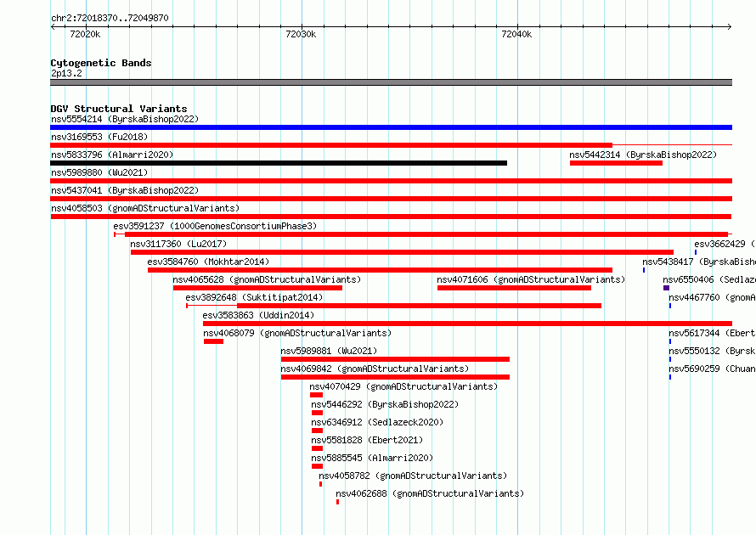The height and width of the screenshot is (535, 756).
Task: Select nsv4069842 (gnomADStructuralVariants) label
Action: [375, 369]
